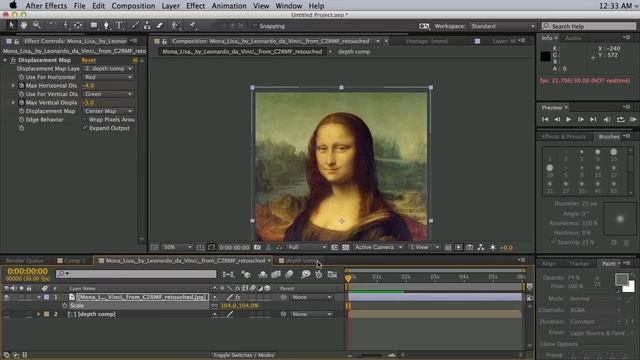Click the current time indicator in timeline
The image size is (640, 360).
click(348, 278)
